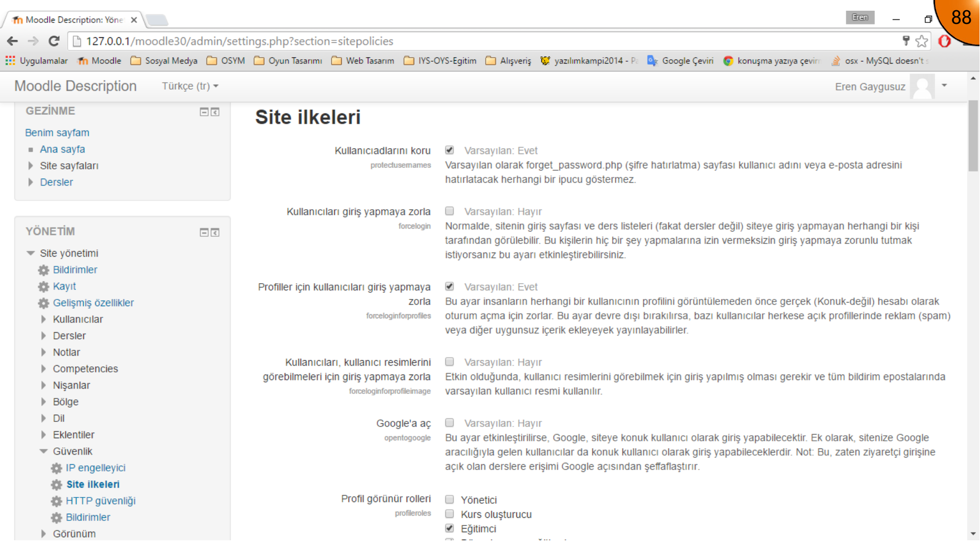The width and height of the screenshot is (980, 551).
Task: Open the user menu dropdown arrow
Action: (944, 86)
